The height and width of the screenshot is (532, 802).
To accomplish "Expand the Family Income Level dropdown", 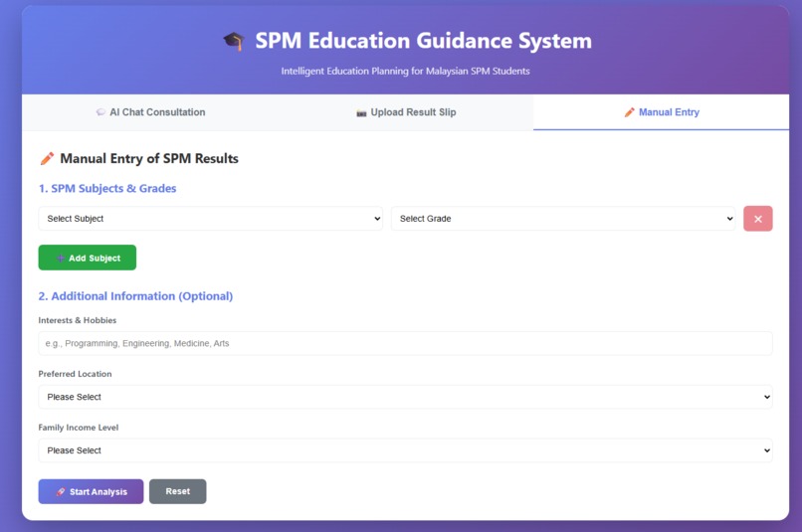I will pos(405,450).
